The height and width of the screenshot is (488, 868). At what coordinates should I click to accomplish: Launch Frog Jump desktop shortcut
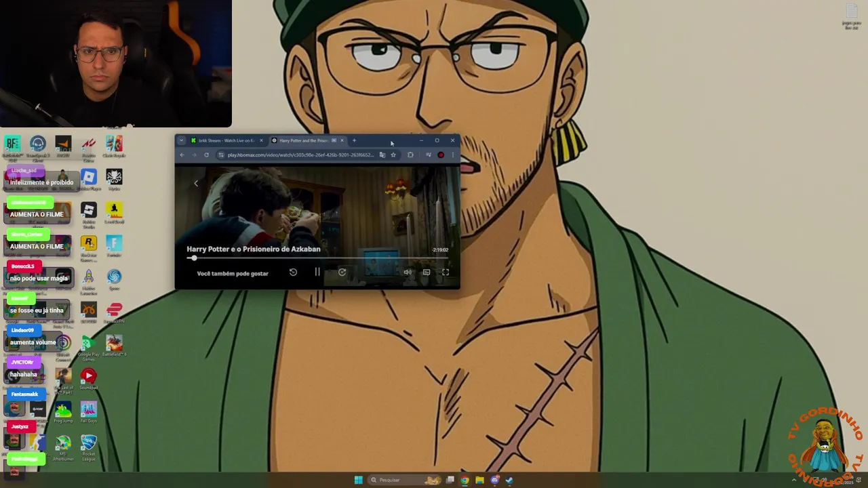[x=63, y=412]
